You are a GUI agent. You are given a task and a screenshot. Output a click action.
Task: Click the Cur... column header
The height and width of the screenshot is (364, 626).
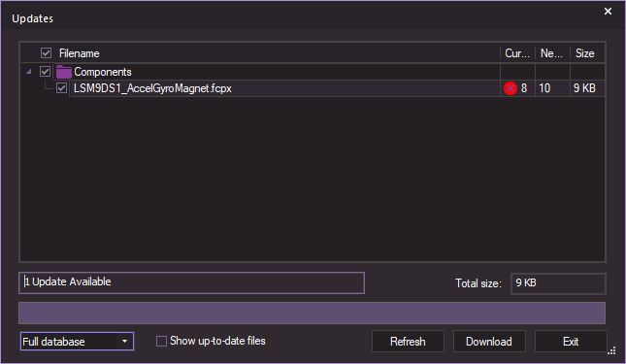517,53
